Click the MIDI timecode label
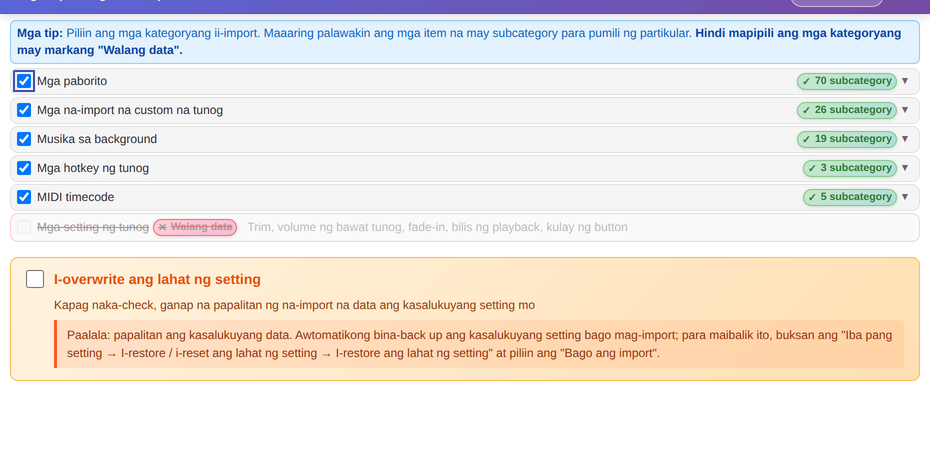Viewport: 930px width, 449px height. (x=76, y=197)
